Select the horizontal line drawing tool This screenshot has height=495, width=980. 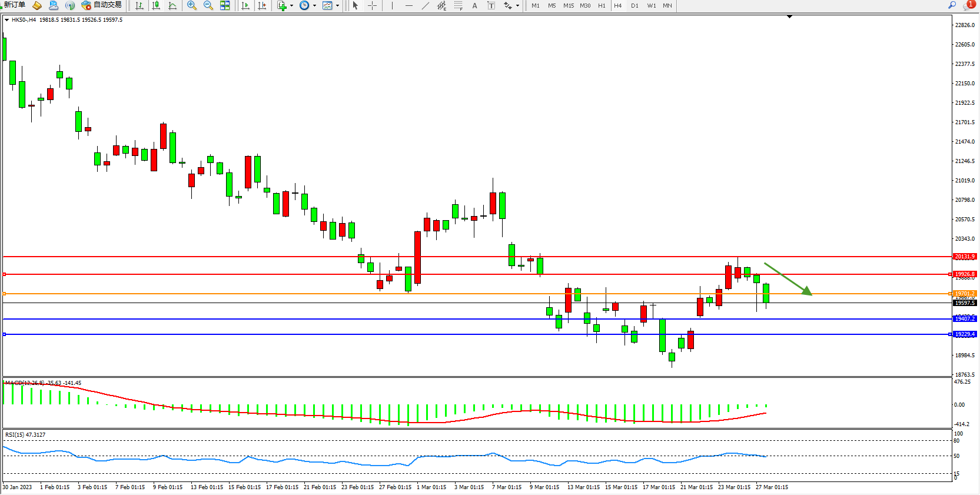[409, 5]
